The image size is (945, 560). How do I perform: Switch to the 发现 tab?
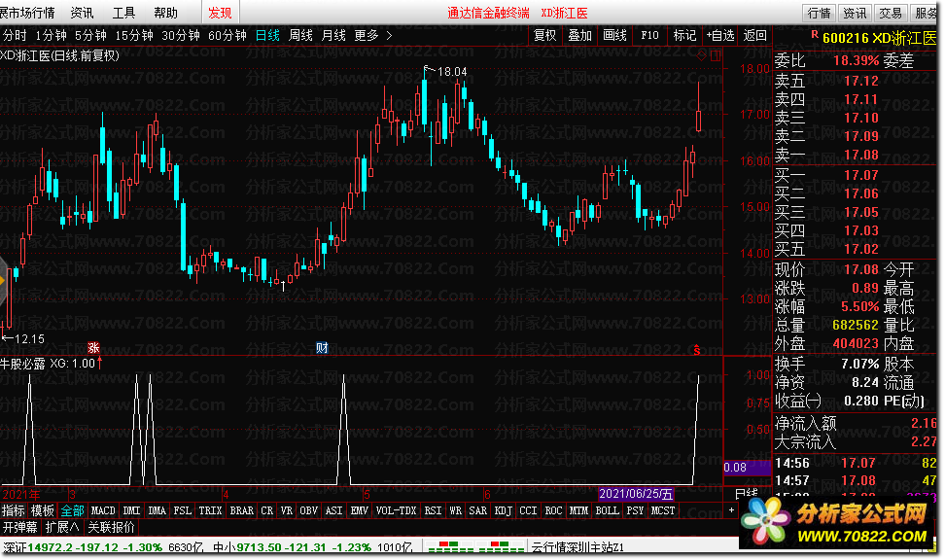[220, 13]
